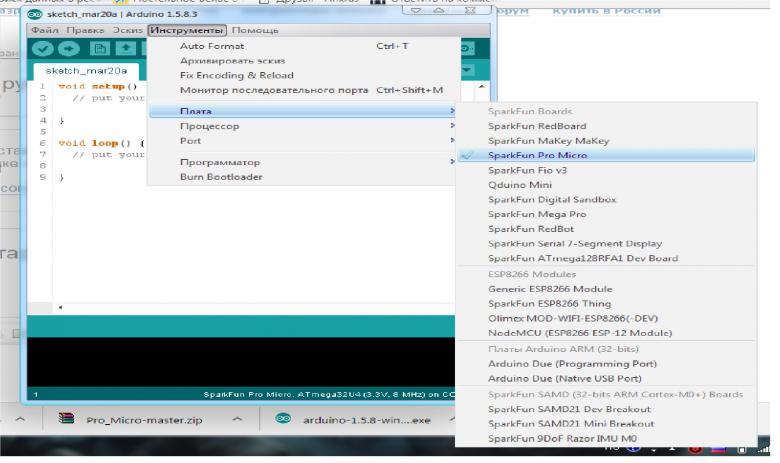Screen dimensions: 780x463
Task: Select SparkFun ESP8266 Thing board
Action: (606, 303)
